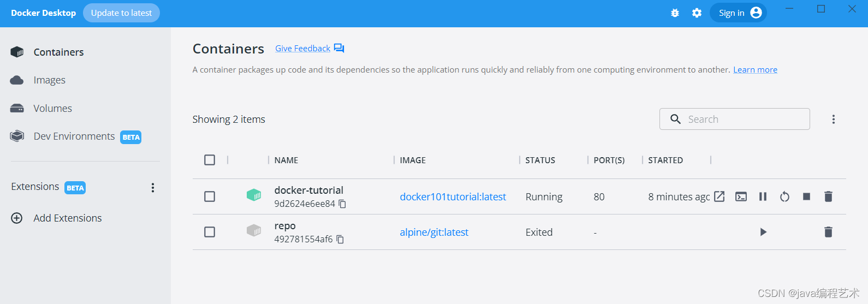This screenshot has height=304, width=868.
Task: Click the Containers cube icon in sidebar
Action: 17,52
